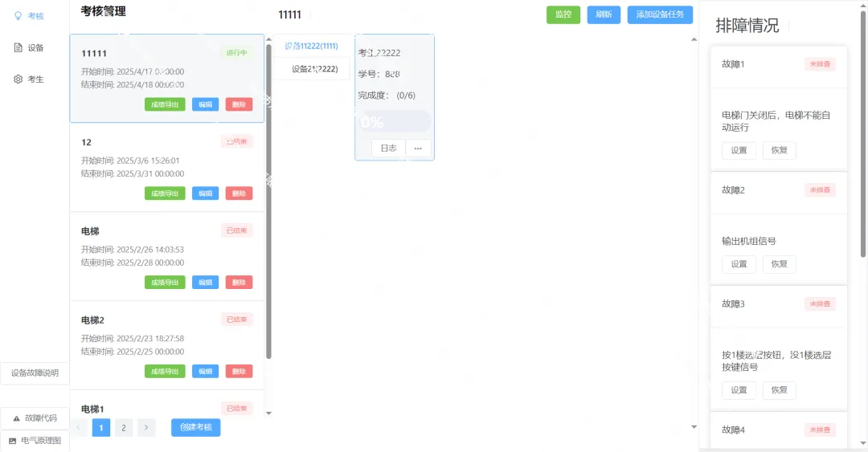Click the 0% completion progress bar

click(x=394, y=121)
